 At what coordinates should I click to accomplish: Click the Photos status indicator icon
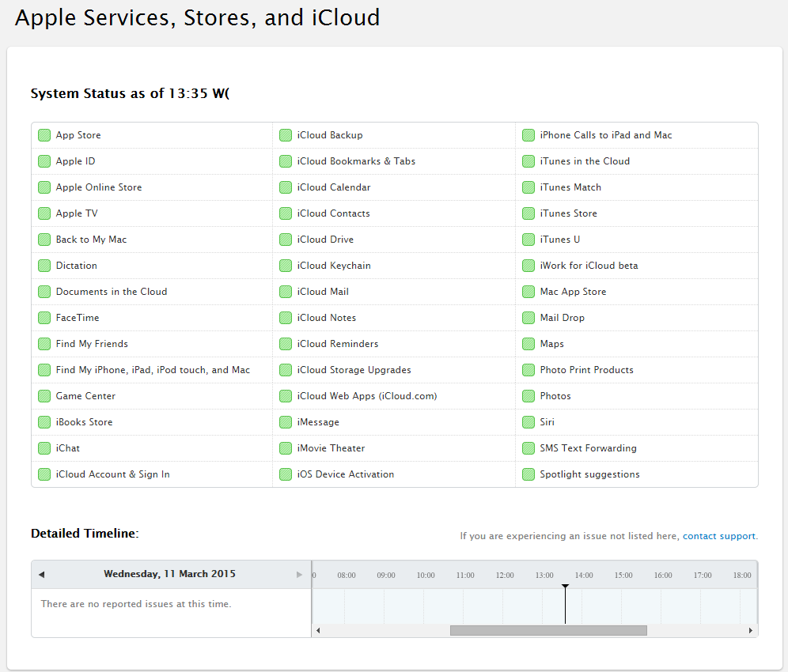[528, 396]
